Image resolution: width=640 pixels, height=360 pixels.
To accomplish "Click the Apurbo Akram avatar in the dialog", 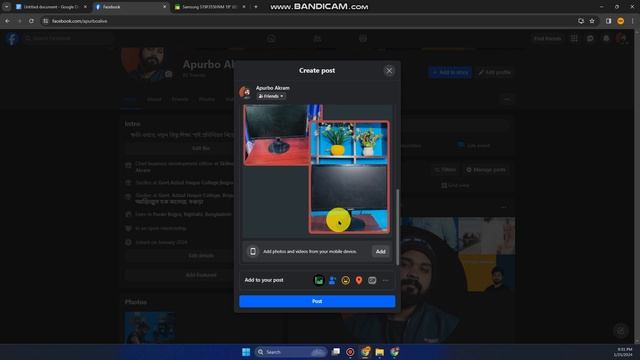I will (246, 92).
